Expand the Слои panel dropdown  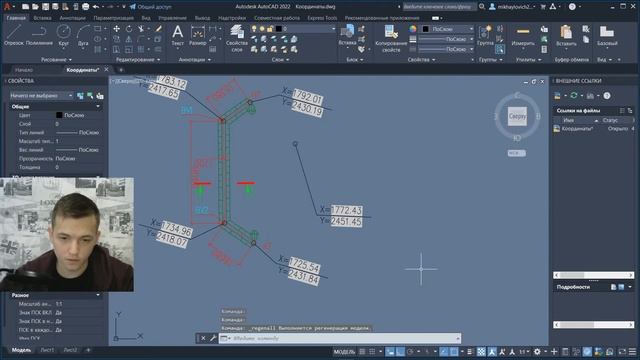(280, 60)
